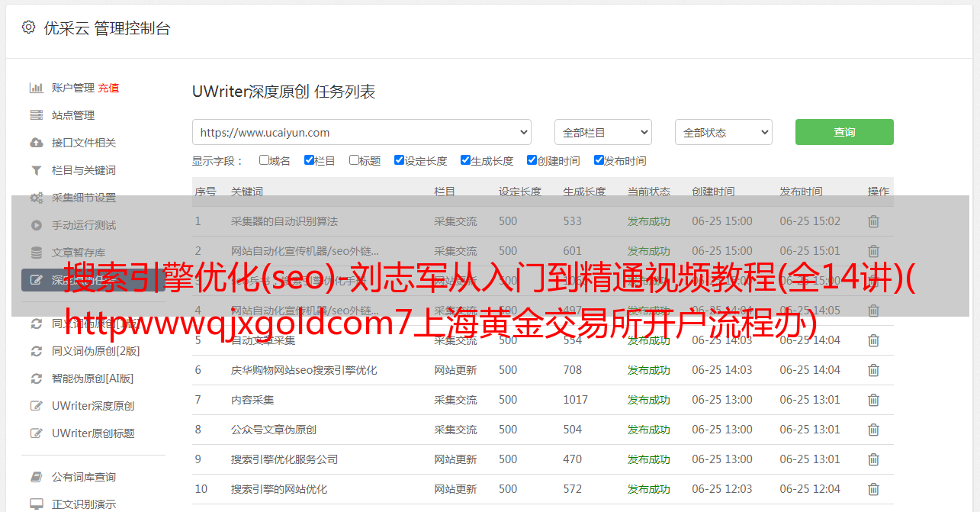This screenshot has height=512, width=980.
Task: Enable the 域名 display field checkbox
Action: pyautogui.click(x=264, y=160)
